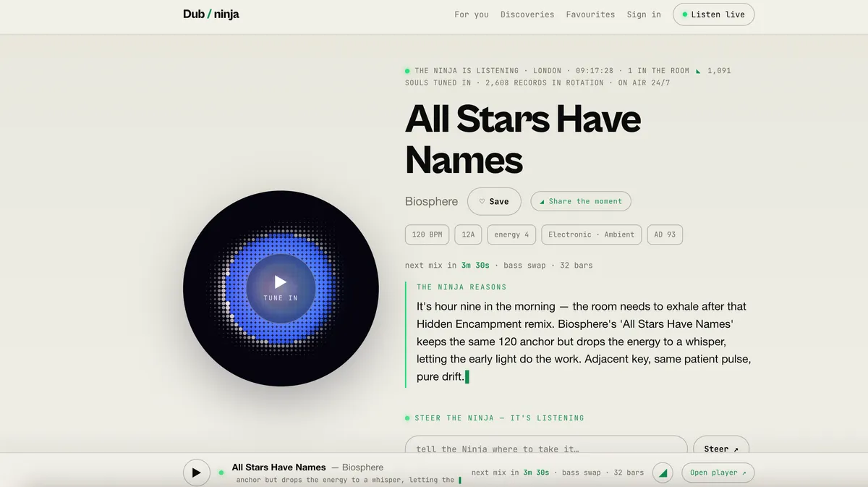Click the Open player button

point(718,473)
